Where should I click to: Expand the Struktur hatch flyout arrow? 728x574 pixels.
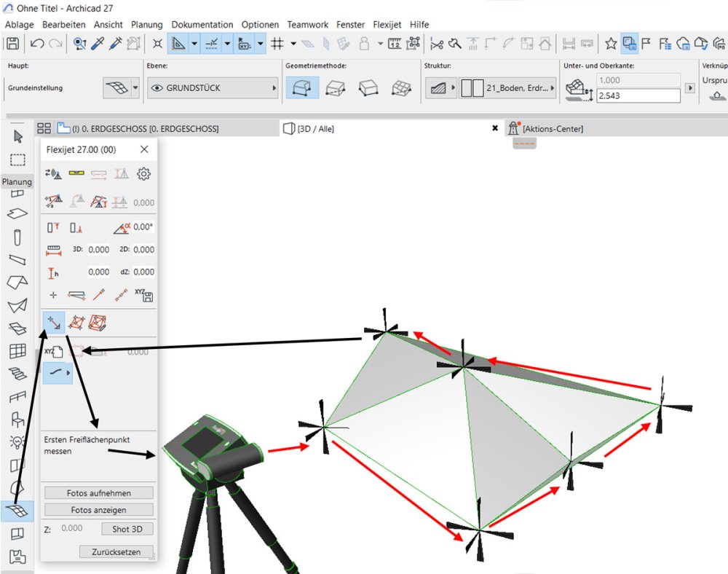click(x=453, y=87)
